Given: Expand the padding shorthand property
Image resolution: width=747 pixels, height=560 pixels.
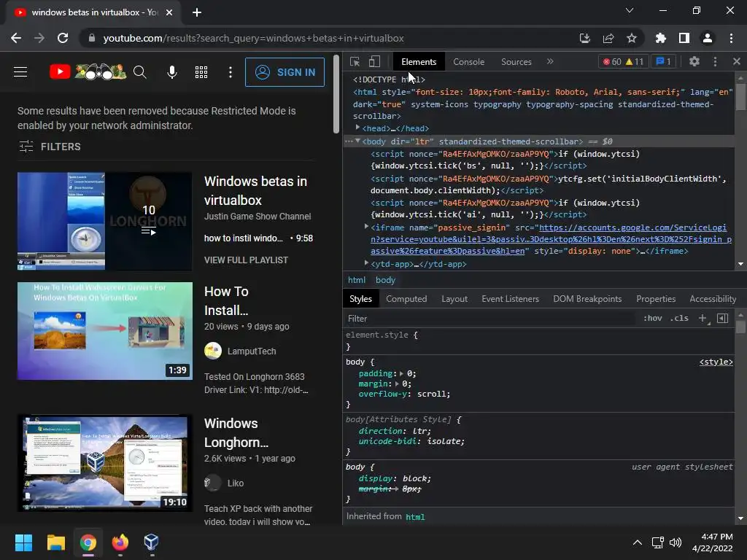Looking at the screenshot, I should (401, 374).
